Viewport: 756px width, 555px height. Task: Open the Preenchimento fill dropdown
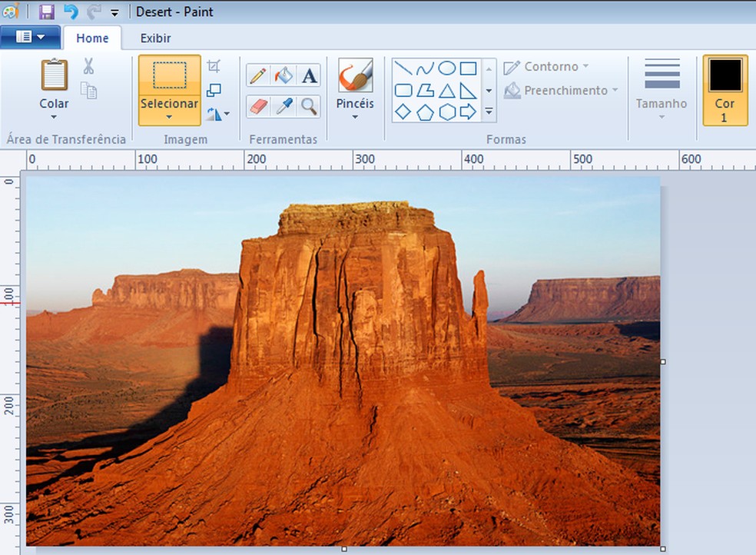pos(561,90)
